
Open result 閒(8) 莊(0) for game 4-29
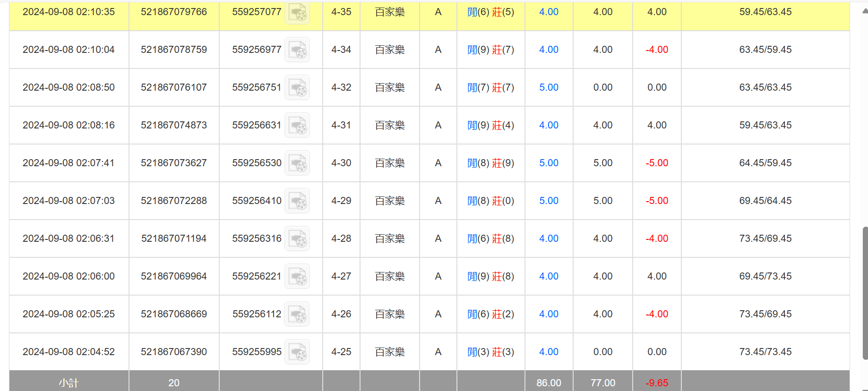click(x=490, y=201)
